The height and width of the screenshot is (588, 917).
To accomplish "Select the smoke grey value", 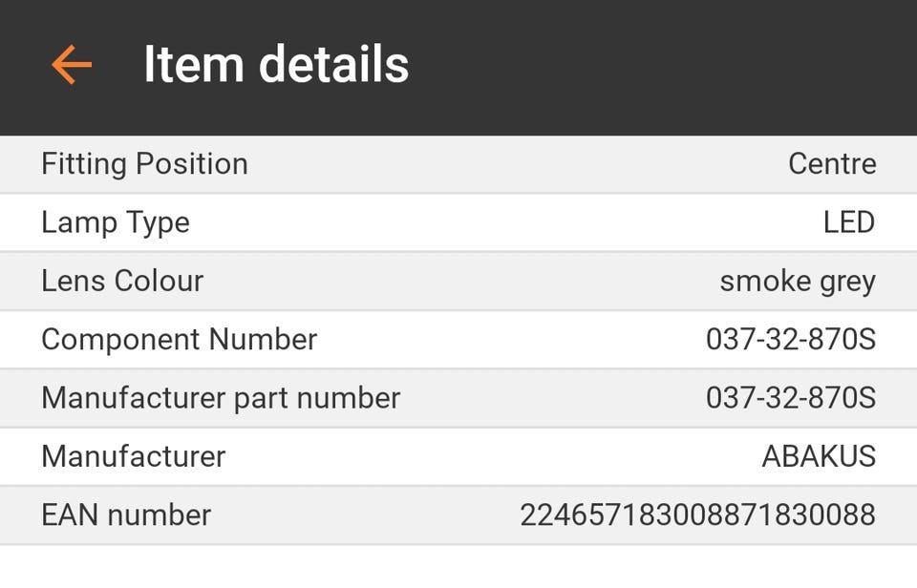I will [798, 282].
